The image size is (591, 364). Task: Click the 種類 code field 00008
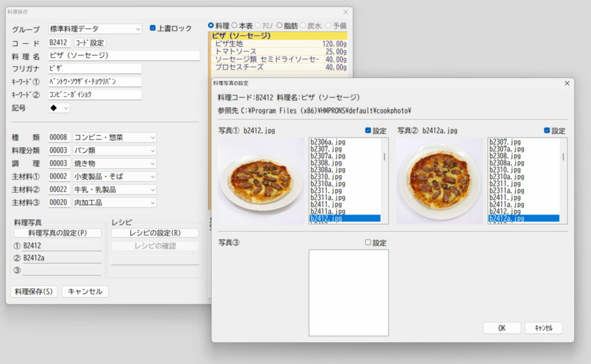[59, 138]
